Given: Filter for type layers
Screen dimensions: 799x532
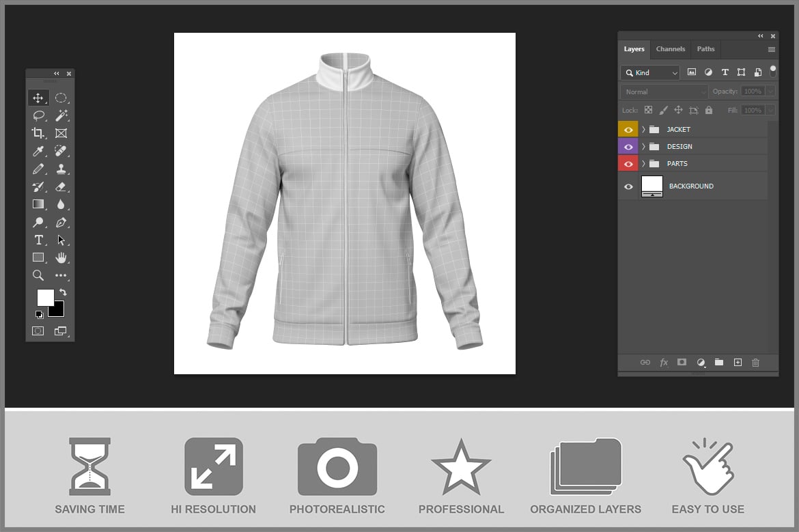Looking at the screenshot, I should (x=725, y=72).
